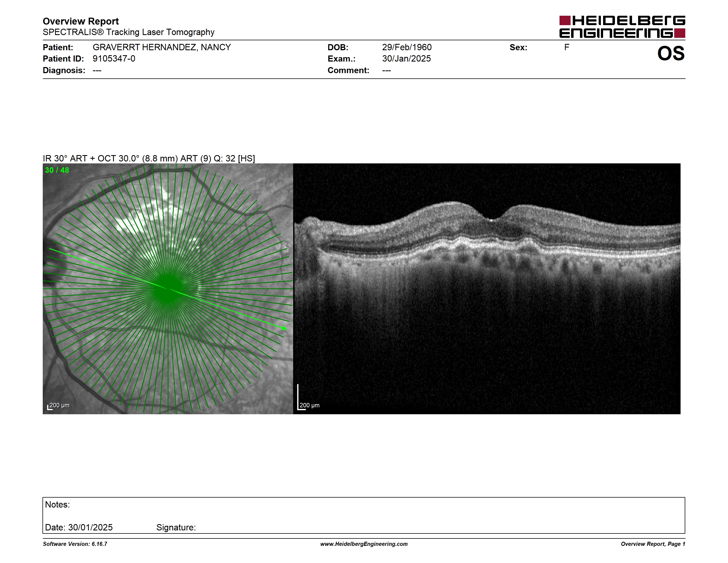Select the IR 30° ART scan parameters line
This screenshot has width=728, height=563.
click(x=149, y=158)
